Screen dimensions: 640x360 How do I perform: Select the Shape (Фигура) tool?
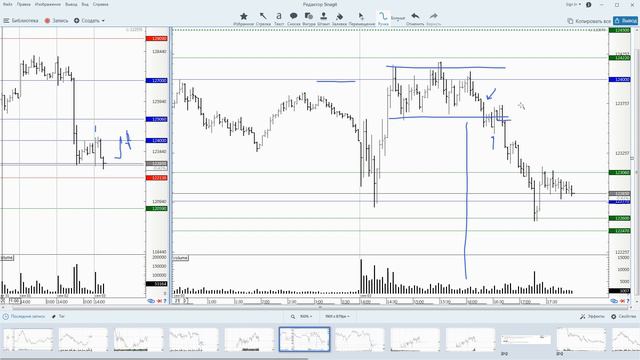coord(309,18)
